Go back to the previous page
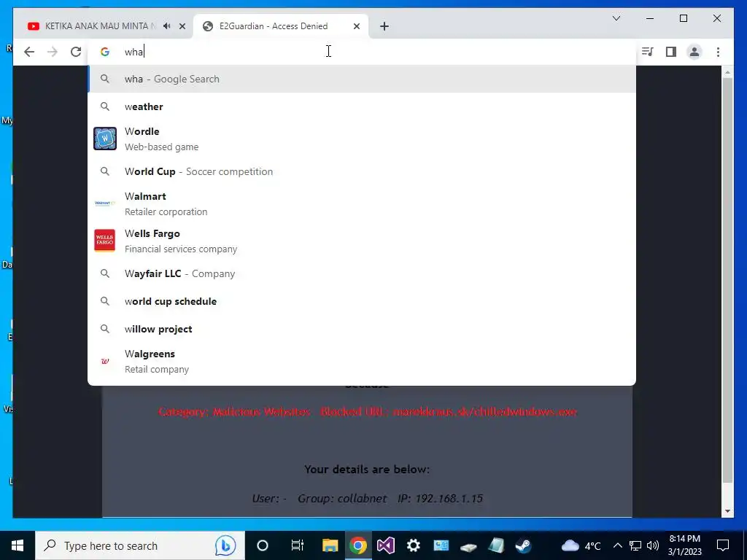The width and height of the screenshot is (747, 560). coord(29,52)
